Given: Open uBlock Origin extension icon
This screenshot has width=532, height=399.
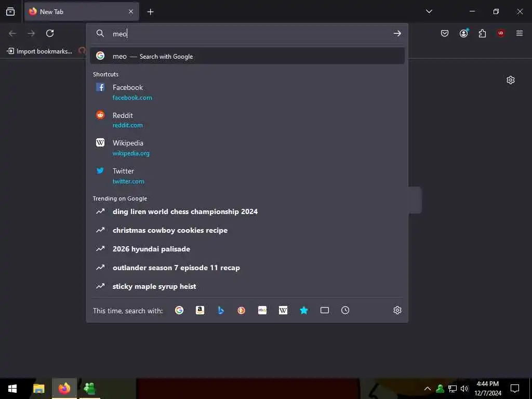Looking at the screenshot, I should (501, 33).
